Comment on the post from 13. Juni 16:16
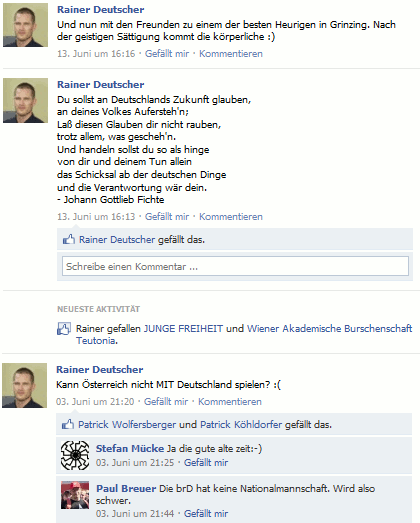 click(x=231, y=54)
